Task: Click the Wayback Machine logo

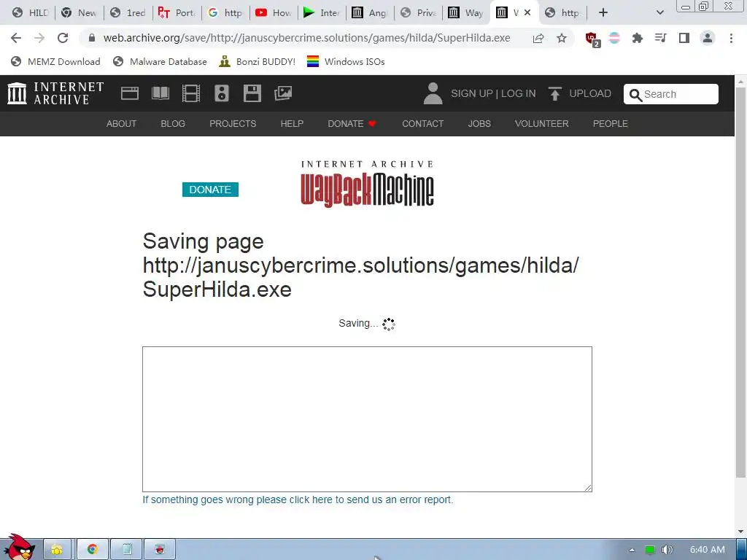Action: coord(367,184)
